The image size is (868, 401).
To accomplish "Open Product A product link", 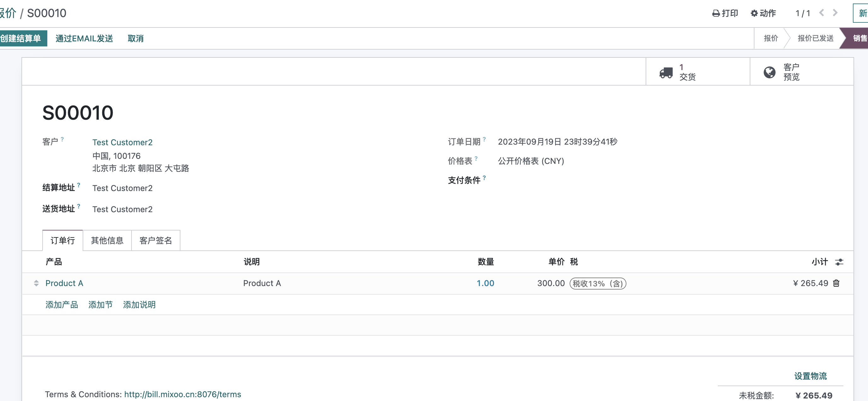I will pyautogui.click(x=64, y=283).
